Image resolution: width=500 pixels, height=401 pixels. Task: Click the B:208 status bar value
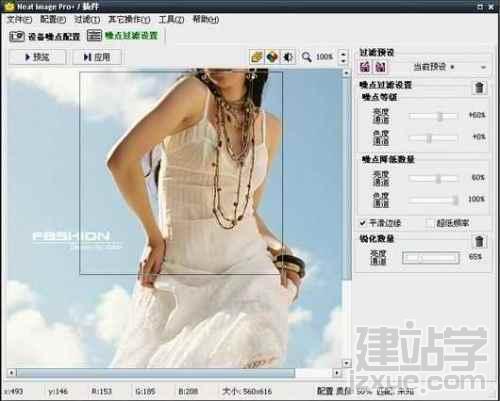pyautogui.click(x=188, y=391)
